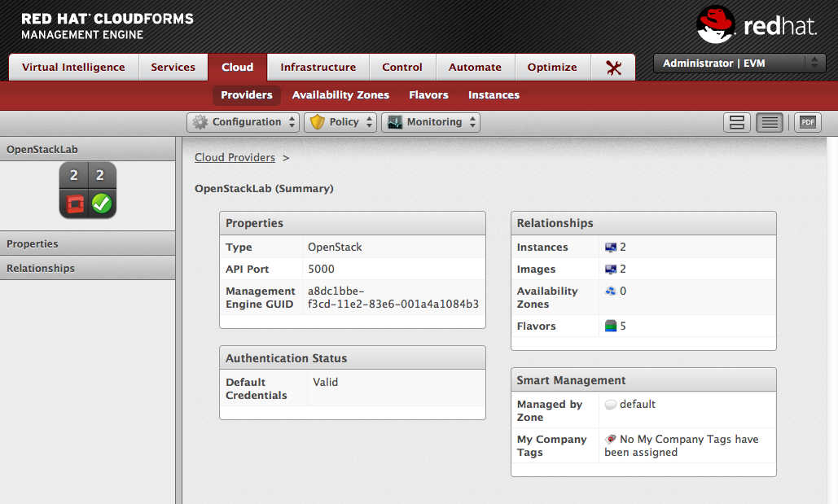Click the Images monitor icon in Relationships

tap(611, 270)
